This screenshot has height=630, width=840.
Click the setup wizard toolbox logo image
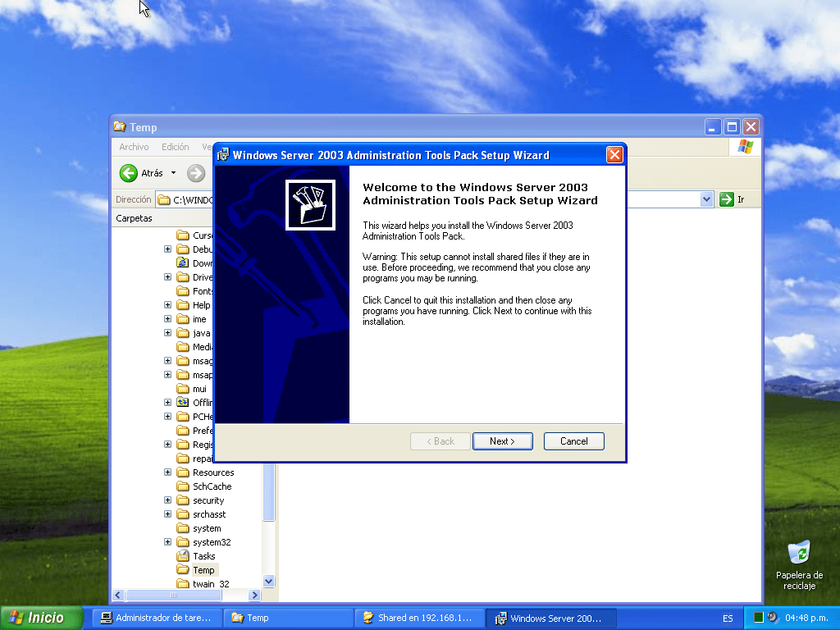[x=310, y=205]
